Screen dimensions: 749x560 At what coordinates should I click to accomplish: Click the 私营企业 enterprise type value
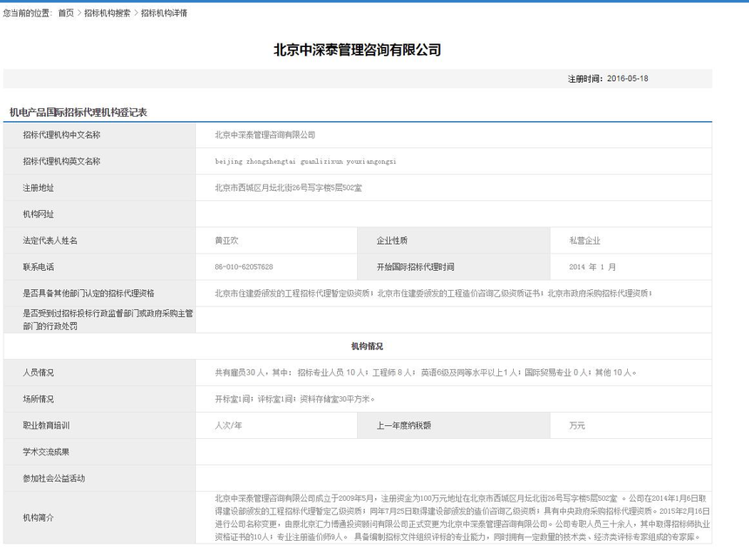[x=584, y=240]
